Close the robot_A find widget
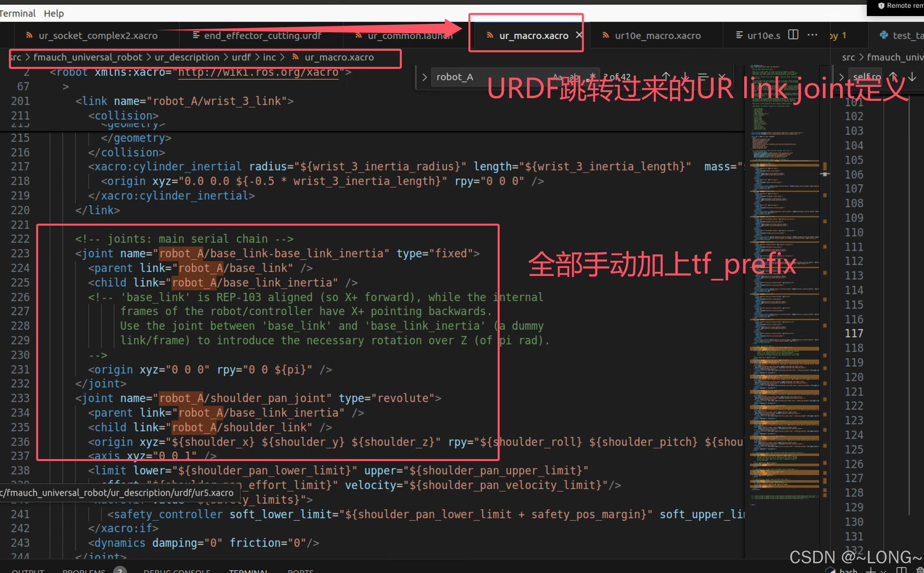 [x=722, y=77]
